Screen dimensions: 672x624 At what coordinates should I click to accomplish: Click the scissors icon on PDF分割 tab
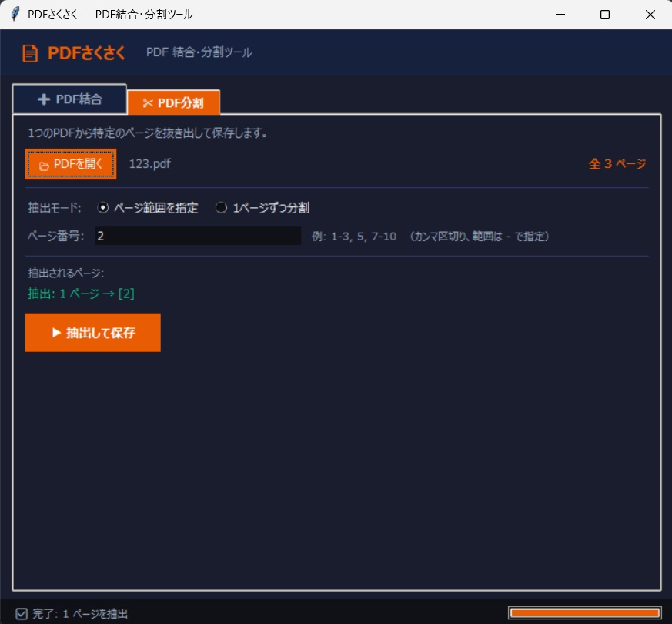click(148, 103)
